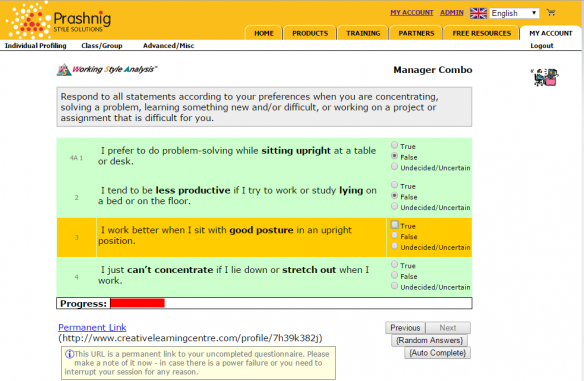Image resolution: width=584 pixels, height=381 pixels.
Task: Click MY ACCOUNT link at top
Action: (412, 12)
